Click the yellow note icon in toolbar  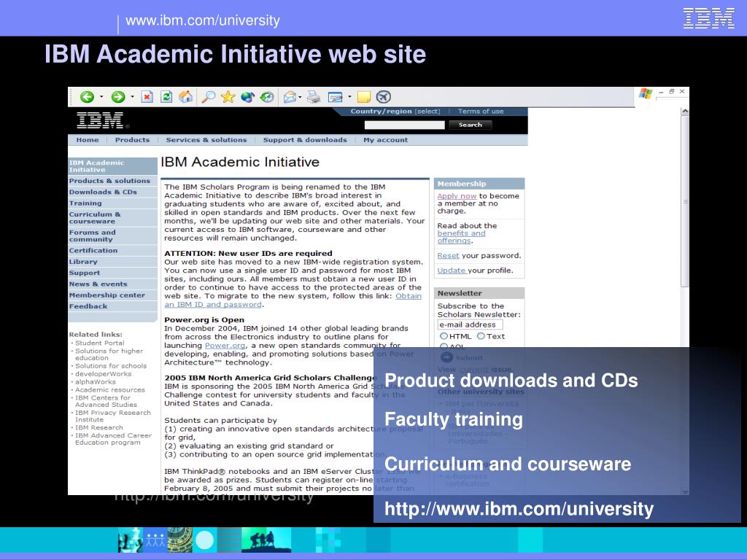[364, 97]
